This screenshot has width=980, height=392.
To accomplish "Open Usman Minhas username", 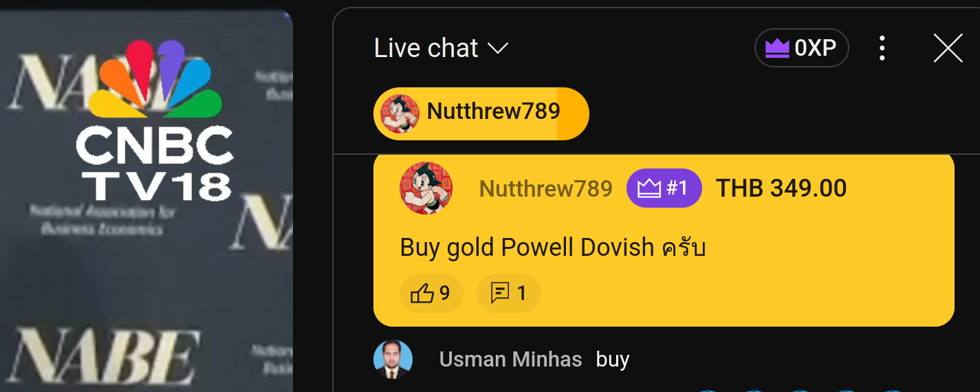I will (510, 360).
